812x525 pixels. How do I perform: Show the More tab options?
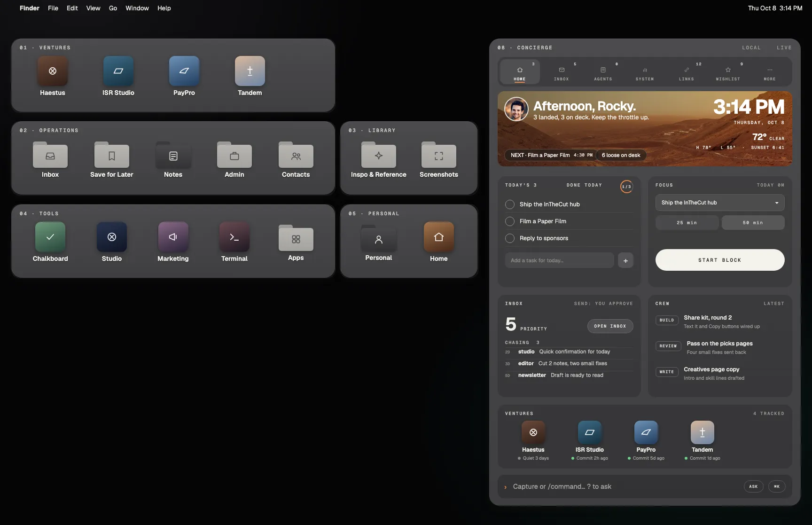tap(770, 72)
